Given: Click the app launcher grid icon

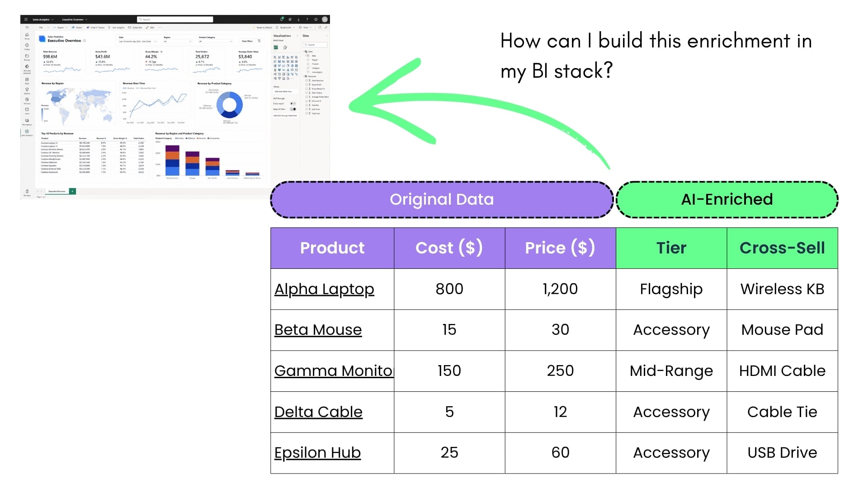Looking at the screenshot, I should (x=26, y=19).
